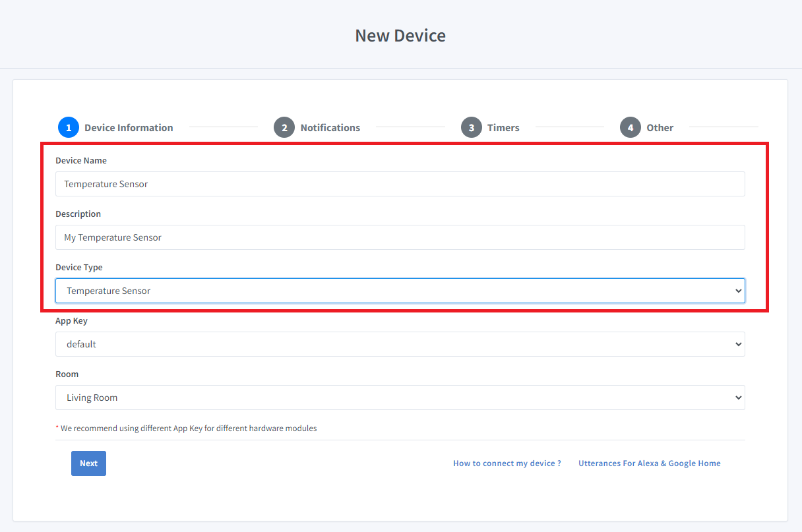This screenshot has width=802, height=532.
Task: Switch to the Notifications step
Action: tap(330, 127)
